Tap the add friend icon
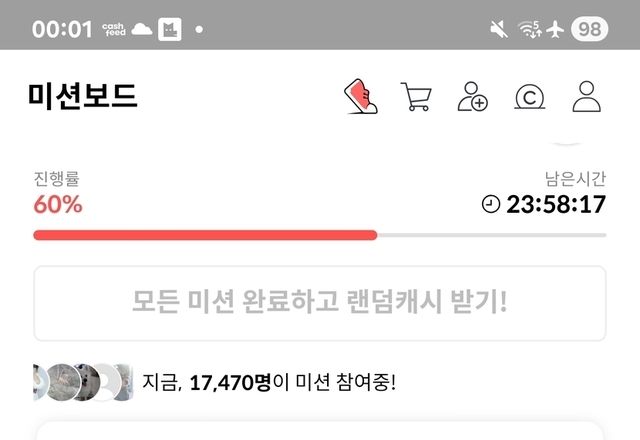This screenshot has height=440, width=640. [x=473, y=97]
